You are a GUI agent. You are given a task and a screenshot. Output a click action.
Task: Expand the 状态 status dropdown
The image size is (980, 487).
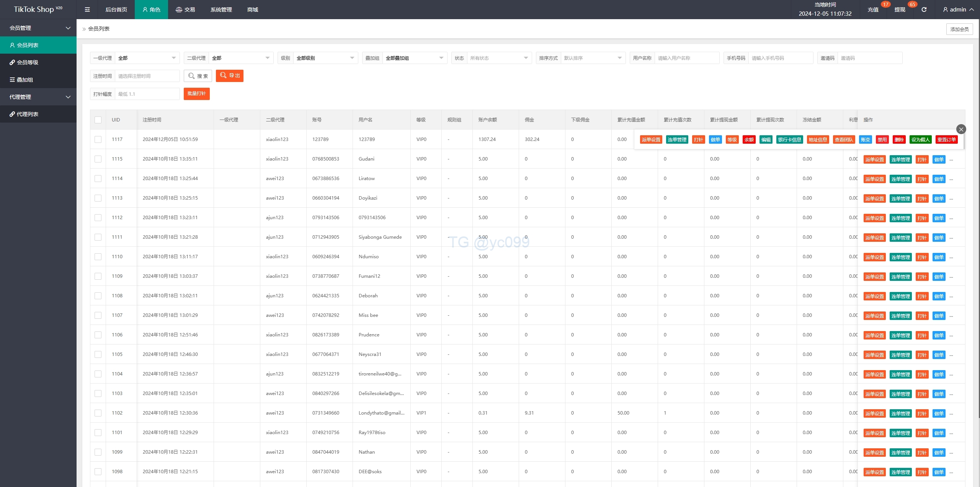pos(499,58)
